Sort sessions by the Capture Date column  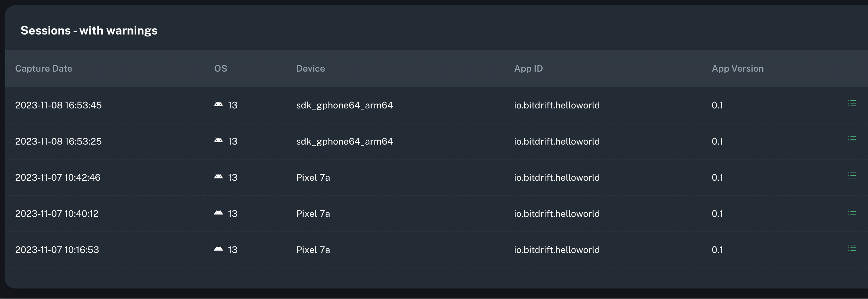(x=43, y=68)
